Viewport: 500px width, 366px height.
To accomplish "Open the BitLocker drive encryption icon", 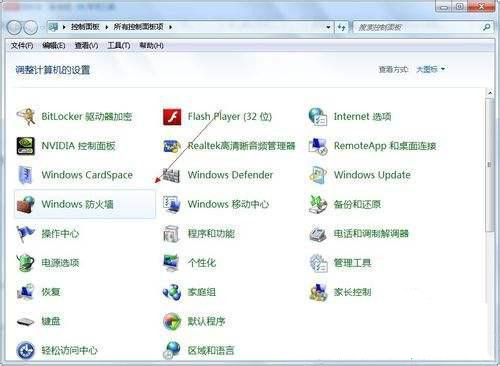I will 26,117.
